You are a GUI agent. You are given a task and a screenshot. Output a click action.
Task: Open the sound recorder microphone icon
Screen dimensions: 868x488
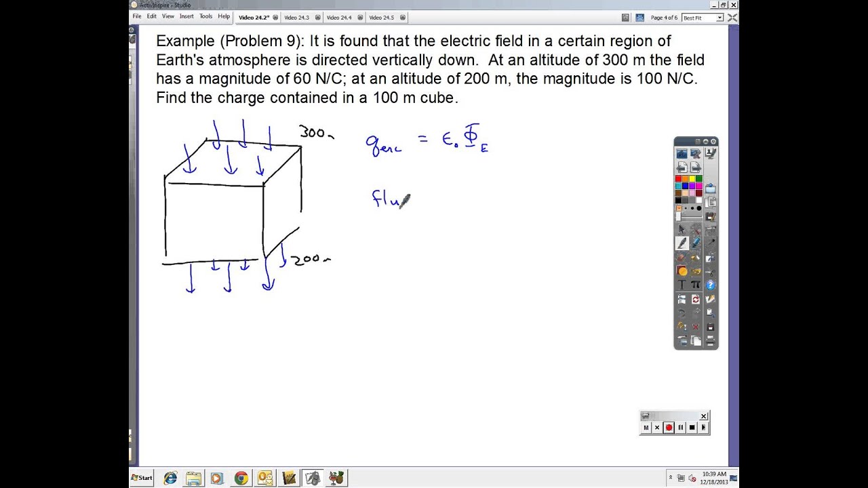pyautogui.click(x=711, y=242)
